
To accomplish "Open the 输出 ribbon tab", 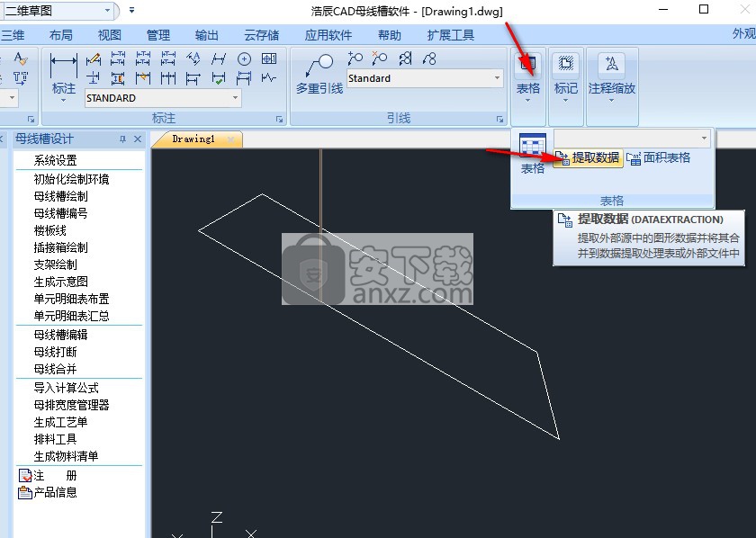I will coord(207,35).
